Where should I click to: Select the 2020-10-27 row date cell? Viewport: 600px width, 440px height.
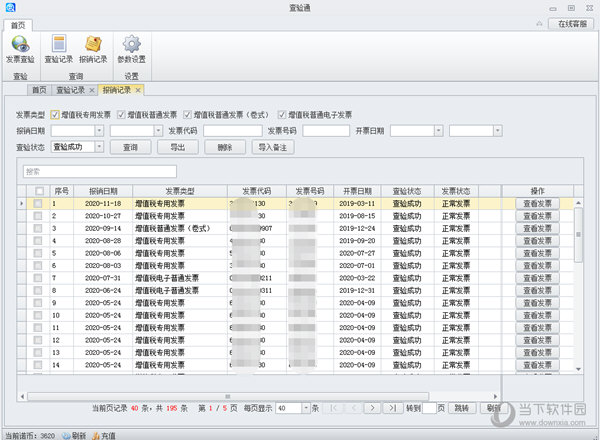tap(103, 216)
